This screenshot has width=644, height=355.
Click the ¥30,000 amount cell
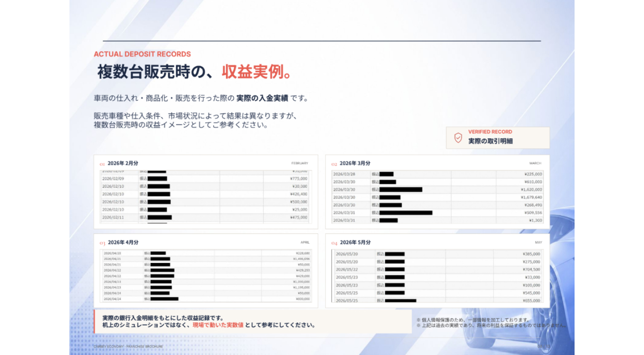pos(300,186)
